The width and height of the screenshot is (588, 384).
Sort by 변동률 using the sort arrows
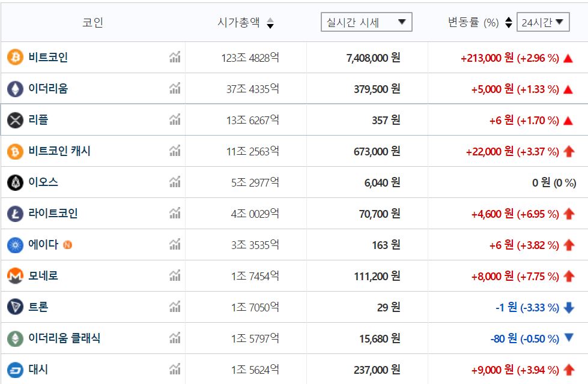[509, 23]
